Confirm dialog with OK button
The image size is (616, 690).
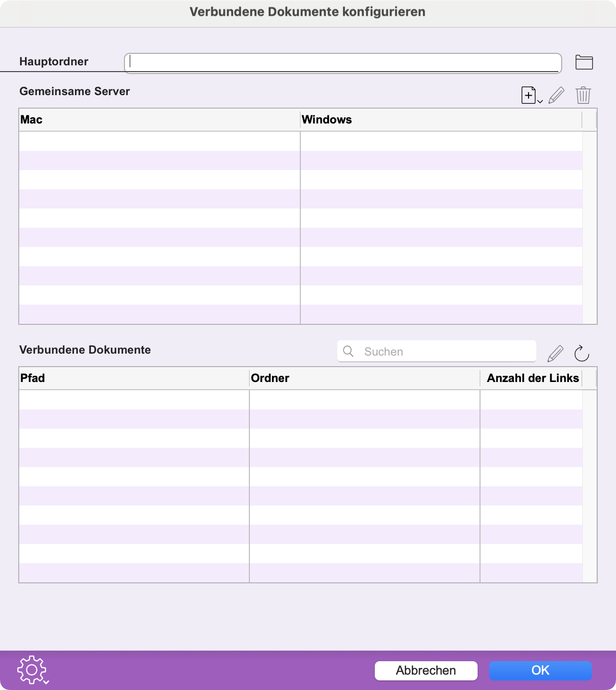click(541, 670)
